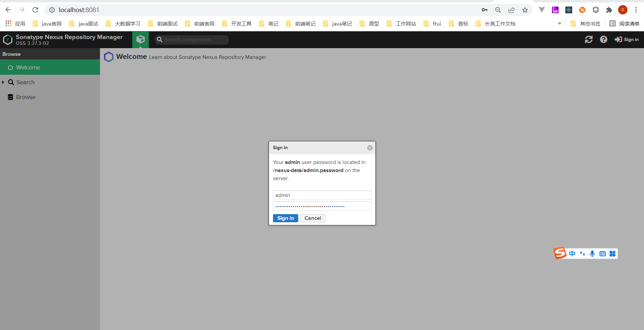Open the 其他书签 folder
644x330 pixels.
[x=585, y=24]
